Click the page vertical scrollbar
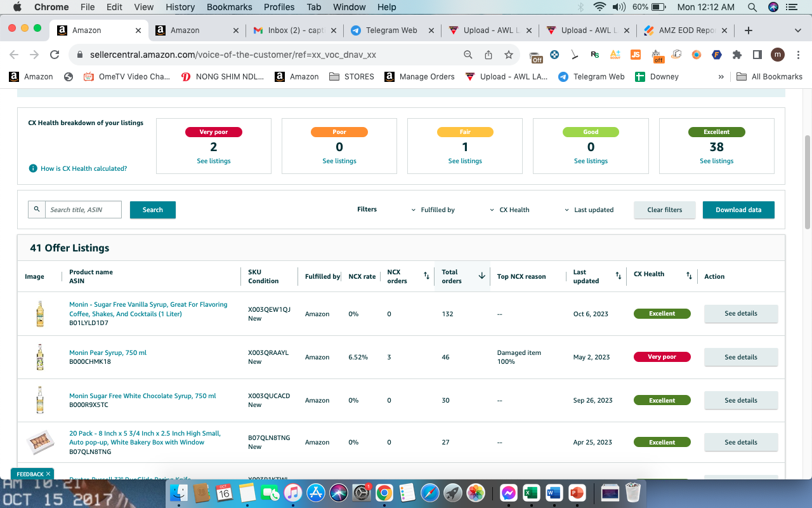The height and width of the screenshot is (508, 812). click(808, 182)
